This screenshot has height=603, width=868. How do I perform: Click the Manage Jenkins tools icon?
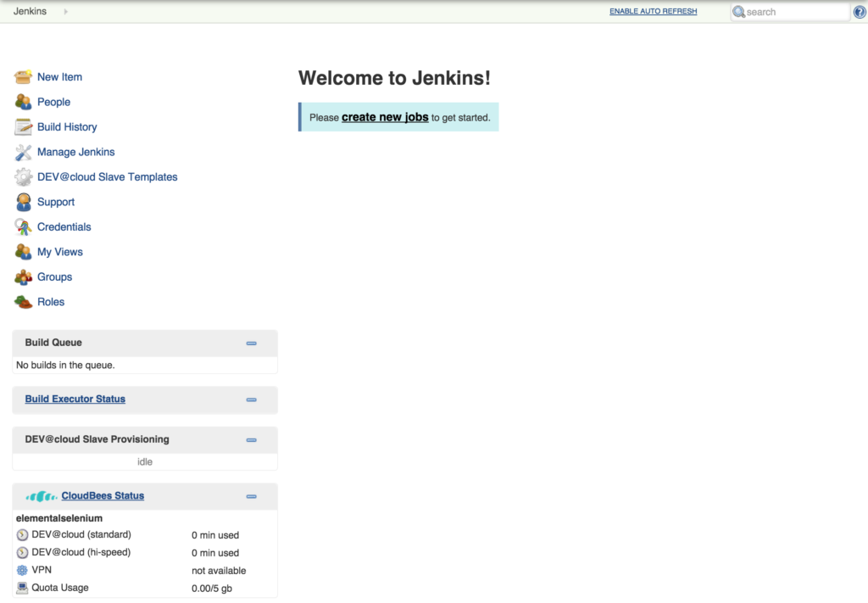(23, 152)
